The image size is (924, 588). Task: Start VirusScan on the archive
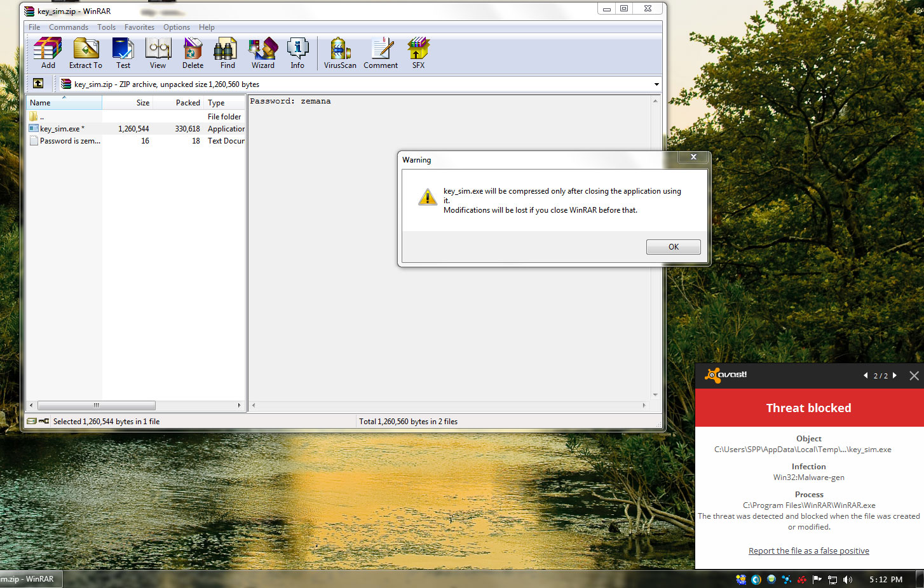[x=340, y=53]
